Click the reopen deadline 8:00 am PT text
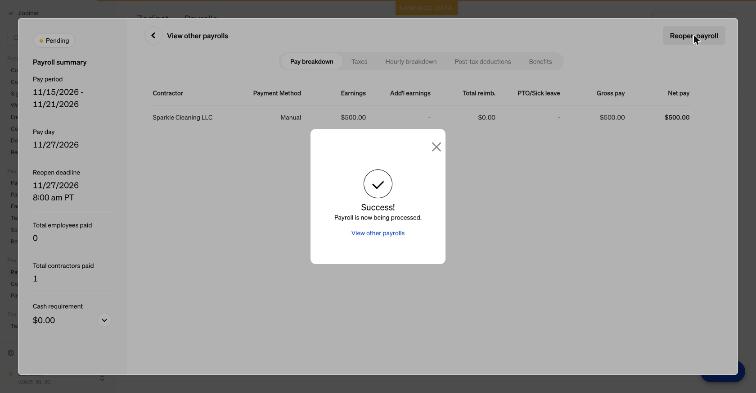Image resolution: width=756 pixels, height=393 pixels. [x=53, y=197]
